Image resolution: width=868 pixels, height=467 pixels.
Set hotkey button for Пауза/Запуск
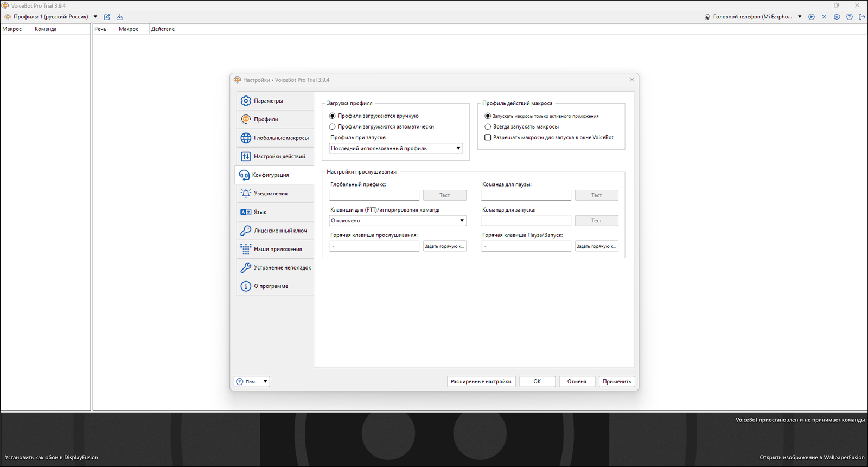coord(597,246)
